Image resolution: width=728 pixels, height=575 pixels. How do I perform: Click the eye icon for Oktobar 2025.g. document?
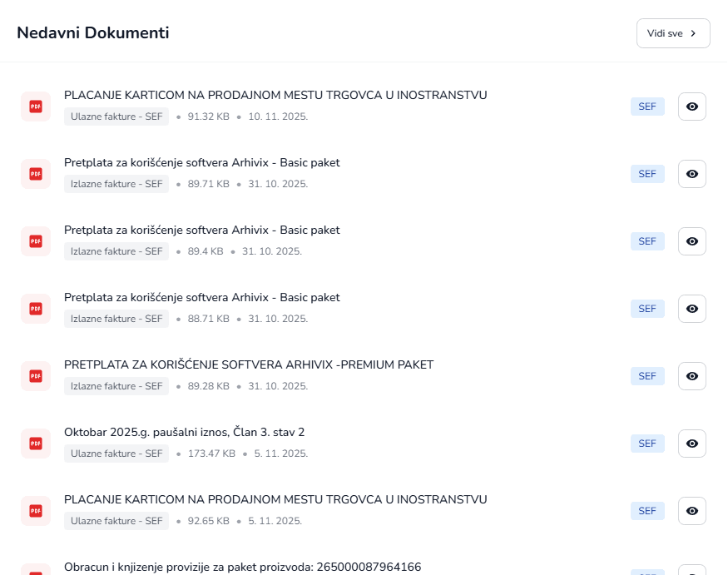691,444
